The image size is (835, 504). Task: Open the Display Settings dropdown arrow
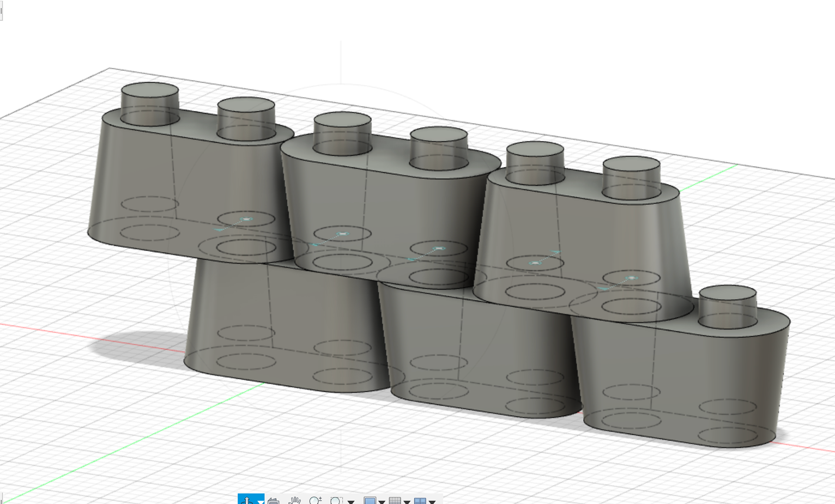pos(382,502)
